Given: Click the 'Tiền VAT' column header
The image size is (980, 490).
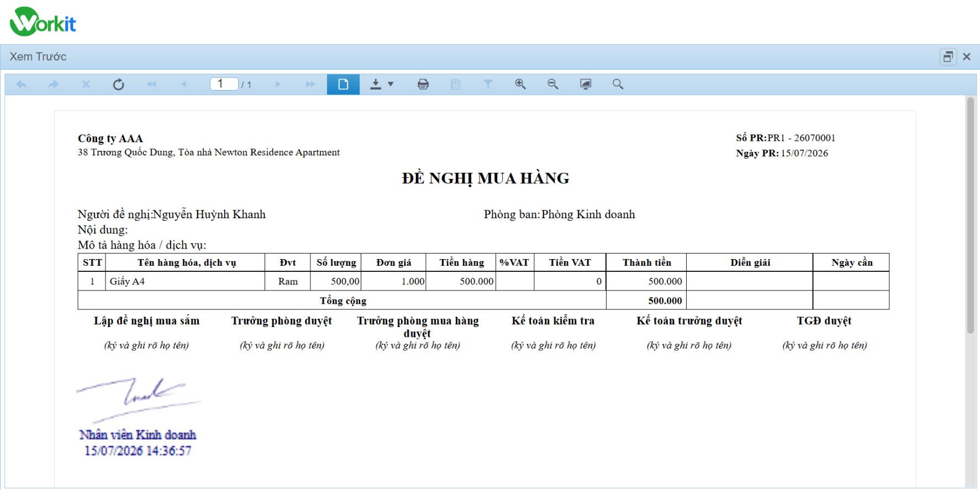Looking at the screenshot, I should tap(570, 262).
